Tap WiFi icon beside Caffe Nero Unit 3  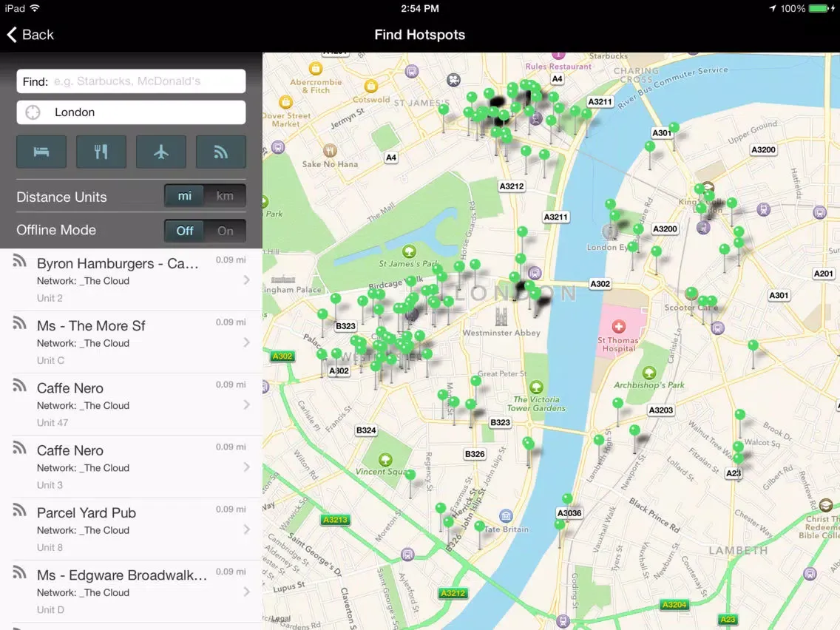click(x=20, y=447)
